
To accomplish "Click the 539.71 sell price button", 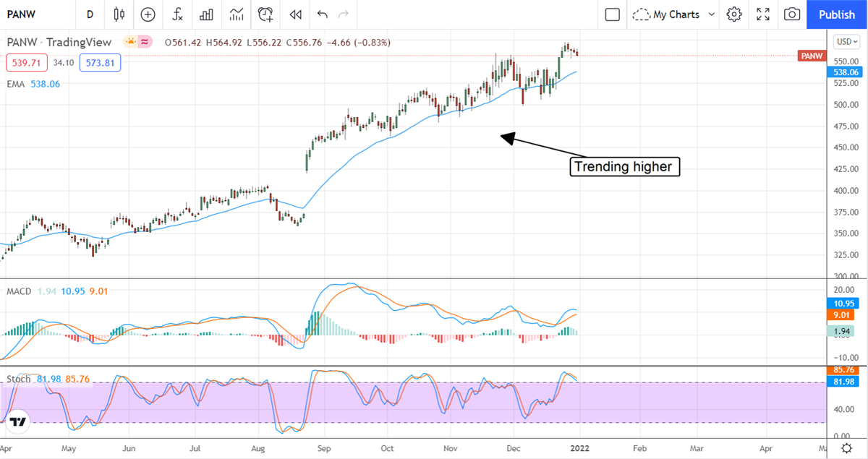I will point(27,63).
